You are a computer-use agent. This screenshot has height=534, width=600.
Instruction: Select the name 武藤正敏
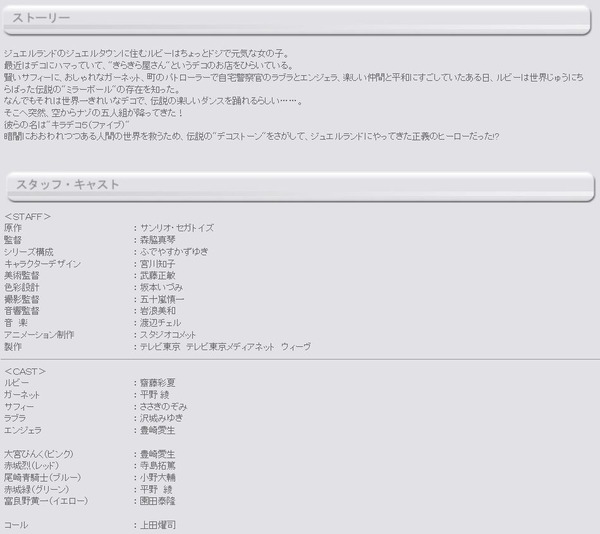click(x=158, y=275)
